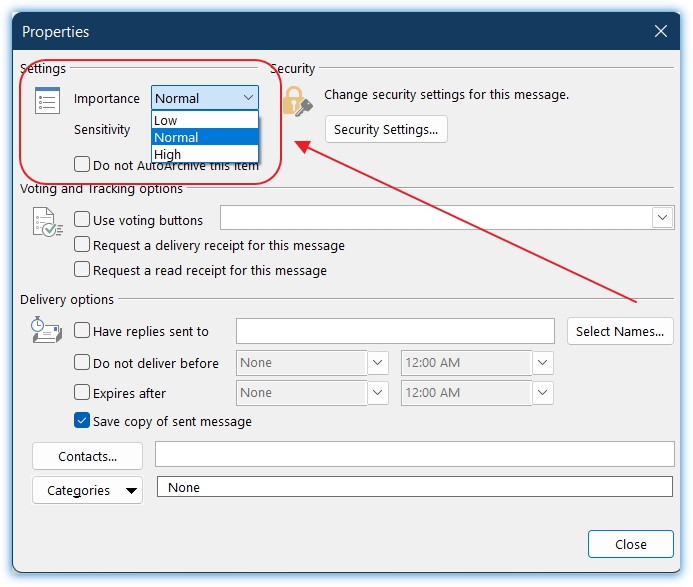Click the delivery options clock envelope icon
Image resolution: width=693 pixels, height=587 pixels.
(46, 330)
